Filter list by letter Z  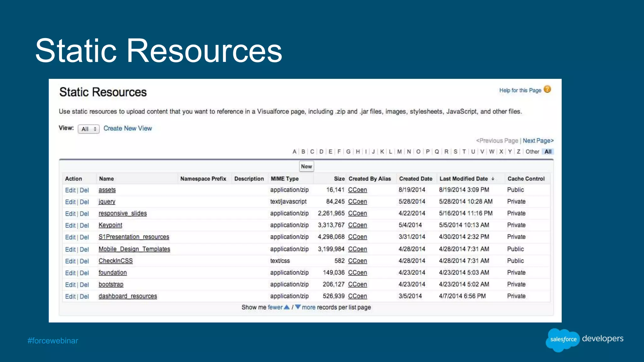[x=519, y=152]
